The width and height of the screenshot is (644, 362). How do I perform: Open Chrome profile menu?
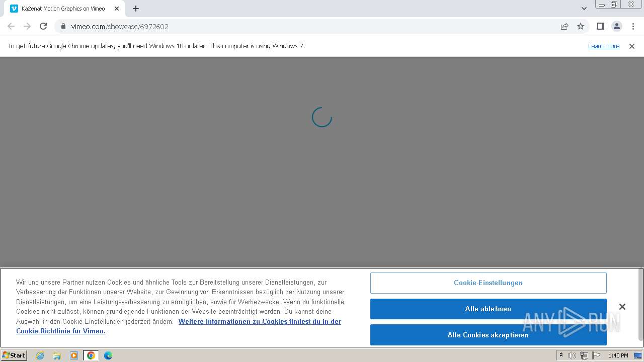pyautogui.click(x=617, y=26)
